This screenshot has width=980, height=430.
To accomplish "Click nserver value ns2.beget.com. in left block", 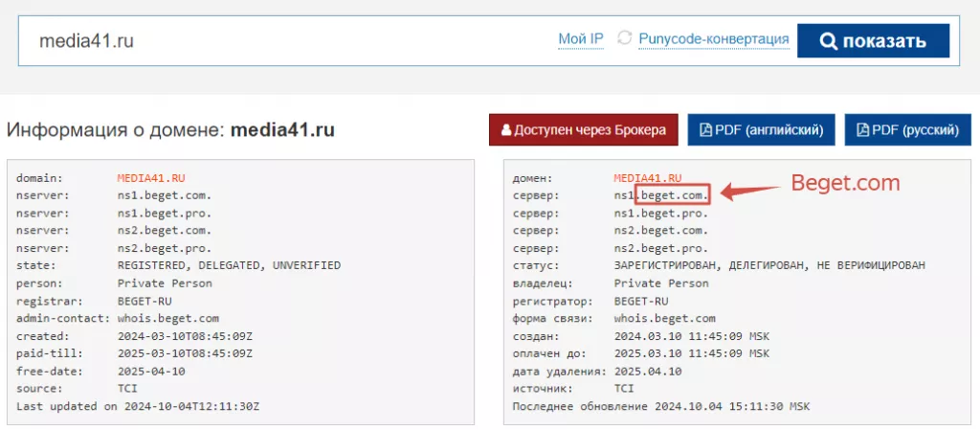I will coord(165,230).
